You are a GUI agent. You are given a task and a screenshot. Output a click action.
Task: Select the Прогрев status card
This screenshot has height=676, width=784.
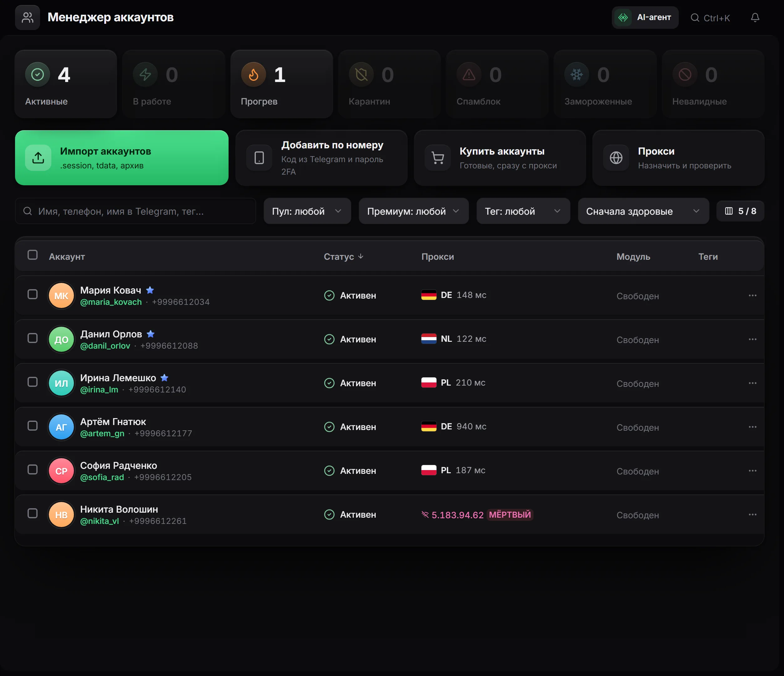coord(281,84)
